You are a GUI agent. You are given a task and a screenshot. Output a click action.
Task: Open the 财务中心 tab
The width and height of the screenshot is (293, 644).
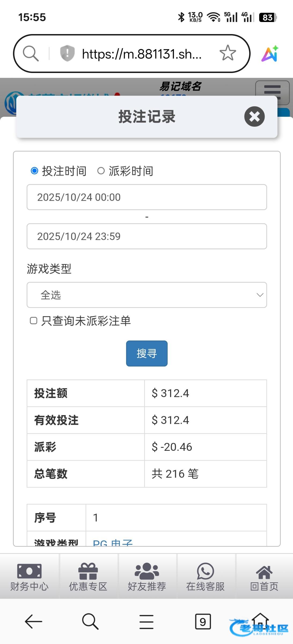(29, 576)
